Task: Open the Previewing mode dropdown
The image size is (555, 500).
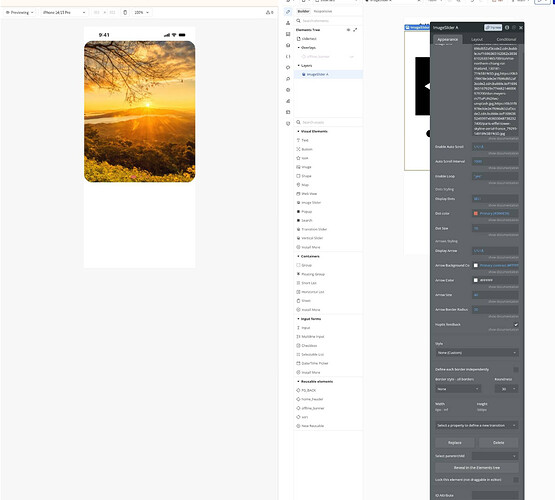Action: tap(20, 12)
